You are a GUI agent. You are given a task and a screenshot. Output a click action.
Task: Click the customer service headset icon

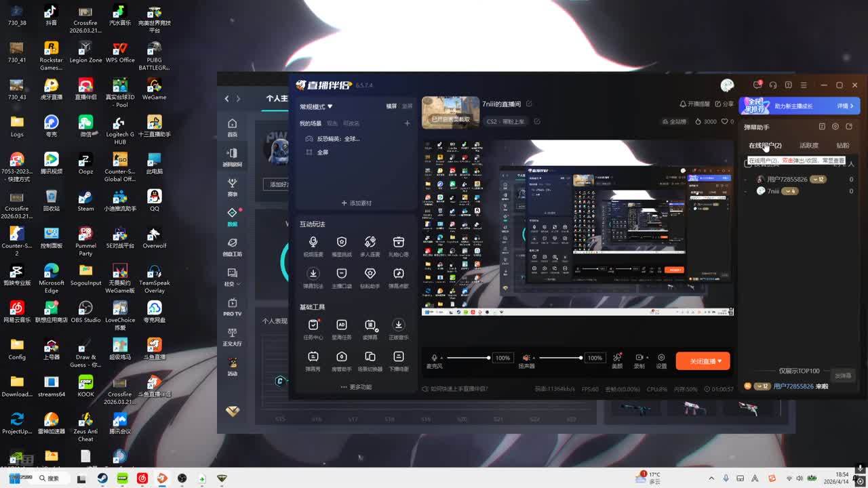pos(772,85)
